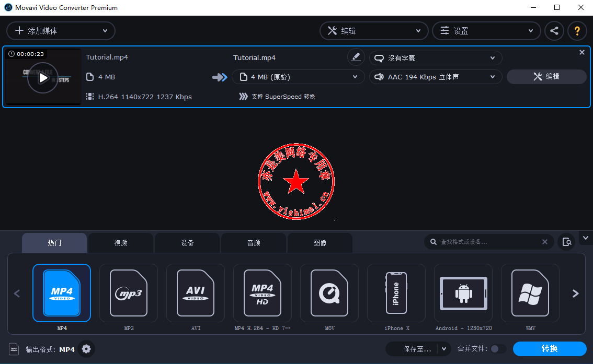
Task: Click the H.264 1140x722 1237 Kbps info
Action: 145,97
